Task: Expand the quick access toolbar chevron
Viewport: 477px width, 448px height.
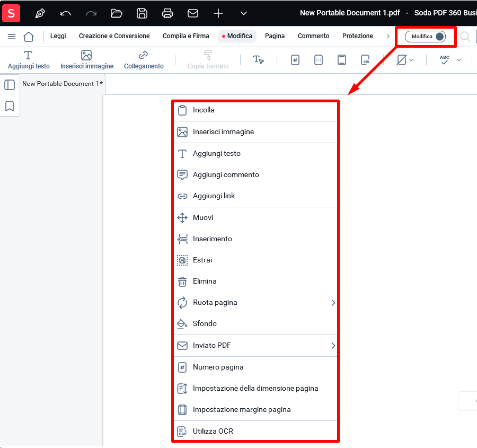Action: (x=244, y=13)
